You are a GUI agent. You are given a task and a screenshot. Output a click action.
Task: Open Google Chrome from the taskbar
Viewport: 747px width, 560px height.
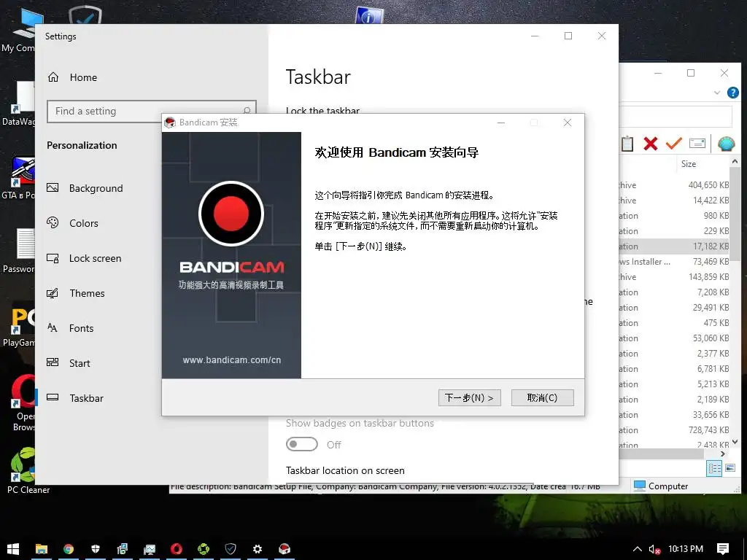(x=69, y=549)
